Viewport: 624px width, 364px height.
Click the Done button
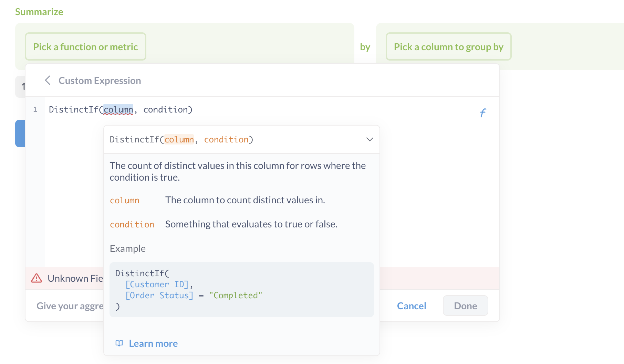465,306
